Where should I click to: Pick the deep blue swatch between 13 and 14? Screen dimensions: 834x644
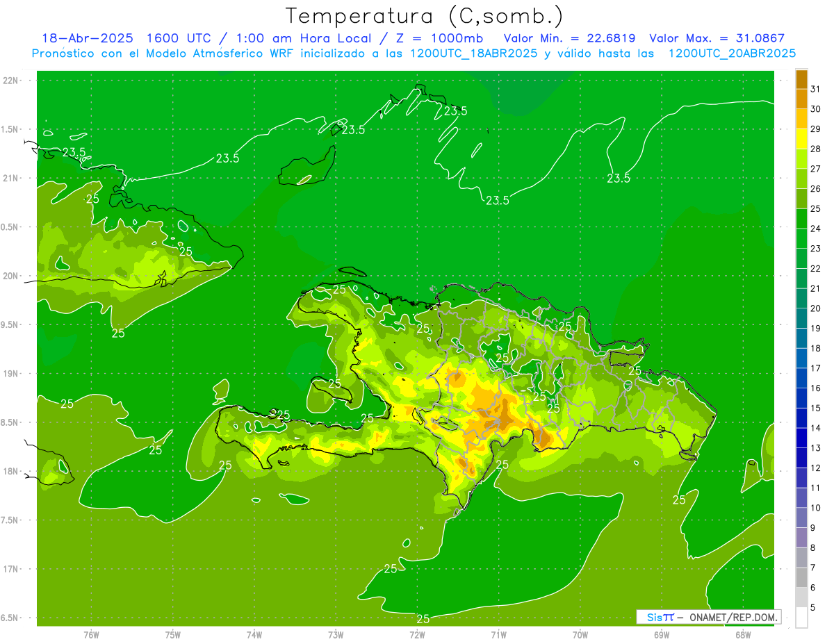[802, 438]
